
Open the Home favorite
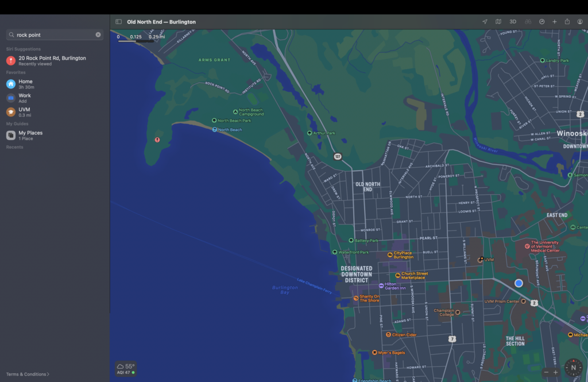coord(25,84)
